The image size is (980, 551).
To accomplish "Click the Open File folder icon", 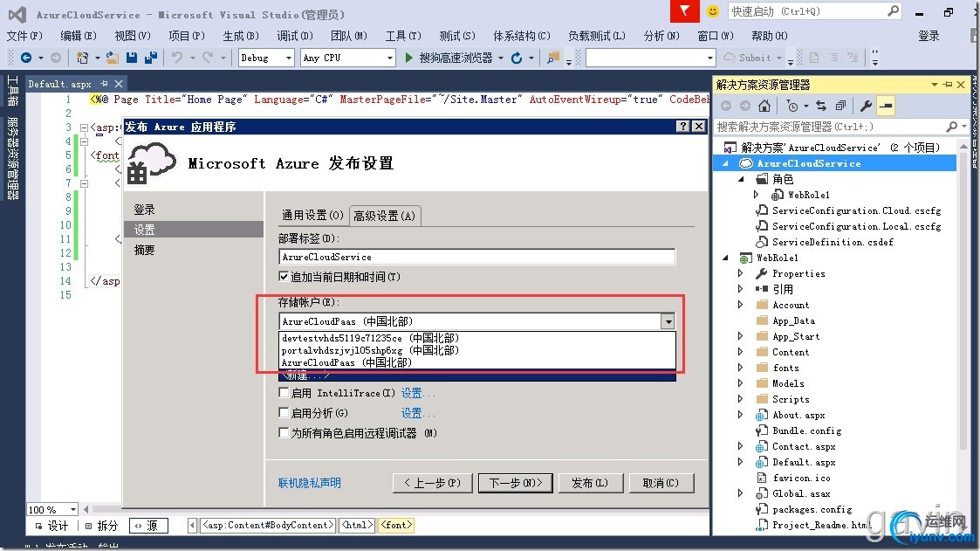I will 113,58.
